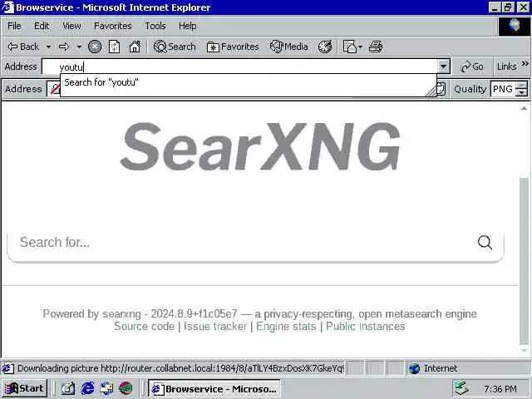
Task: Print the page with the printer icon
Action: click(376, 47)
